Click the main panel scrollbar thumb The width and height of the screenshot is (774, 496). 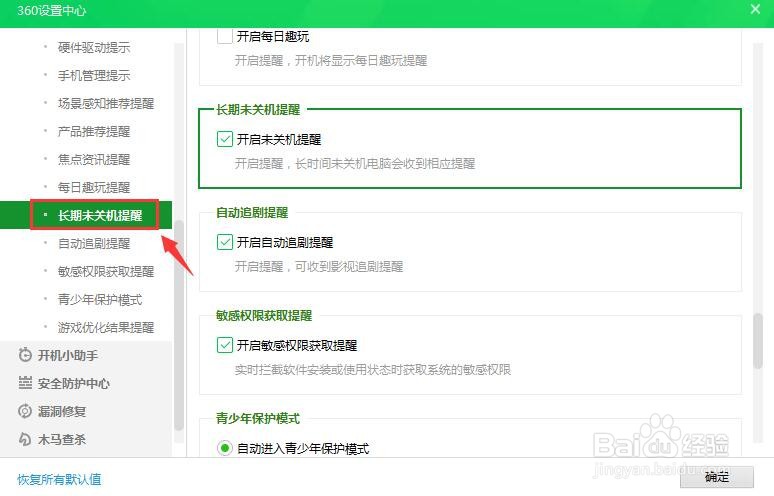coord(758,341)
